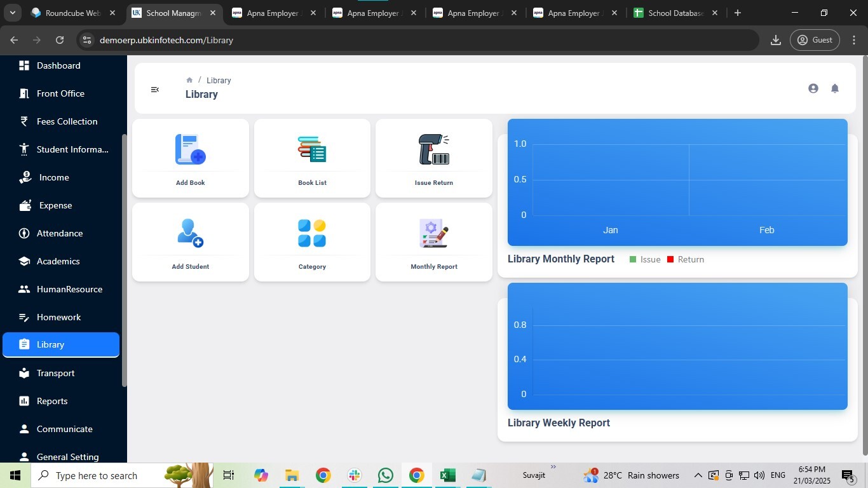Click the home breadcrumb icon
This screenshot has width=868, height=488.
189,80
